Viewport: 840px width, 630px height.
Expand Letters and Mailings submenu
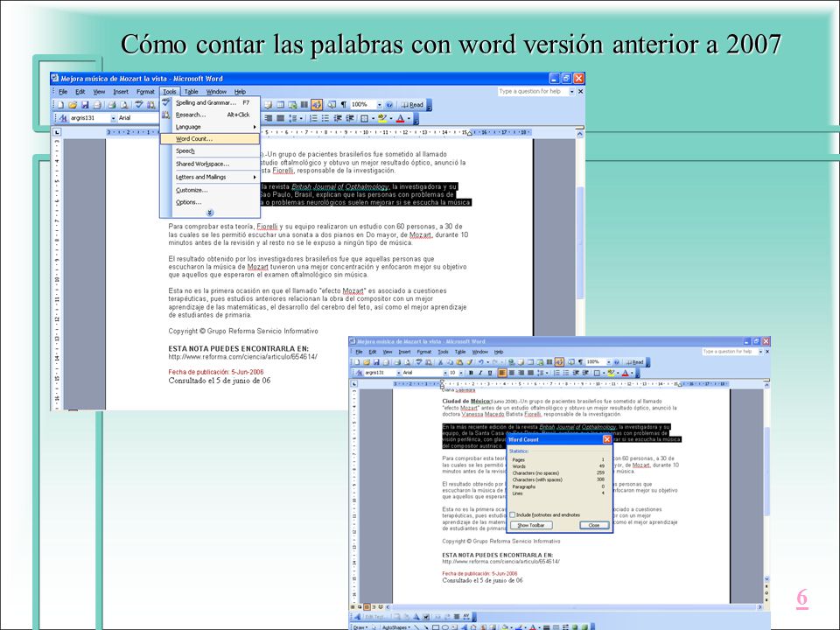(210, 177)
